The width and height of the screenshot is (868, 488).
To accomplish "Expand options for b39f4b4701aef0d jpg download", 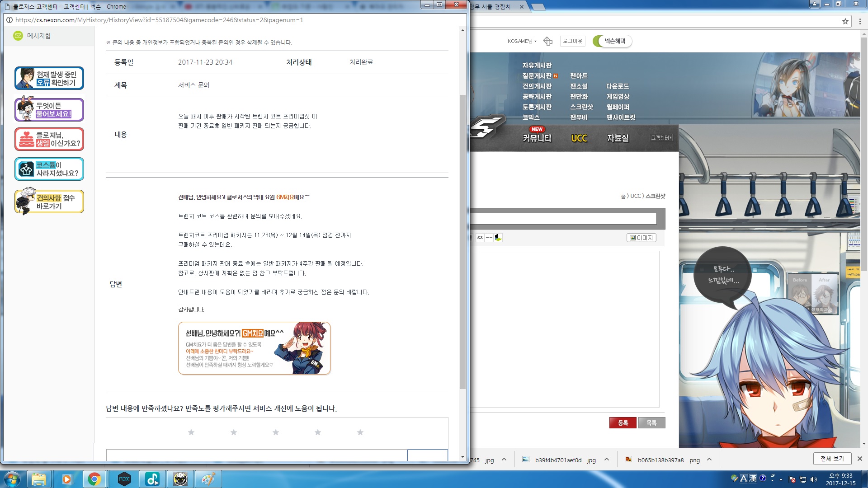I will pyautogui.click(x=607, y=460).
